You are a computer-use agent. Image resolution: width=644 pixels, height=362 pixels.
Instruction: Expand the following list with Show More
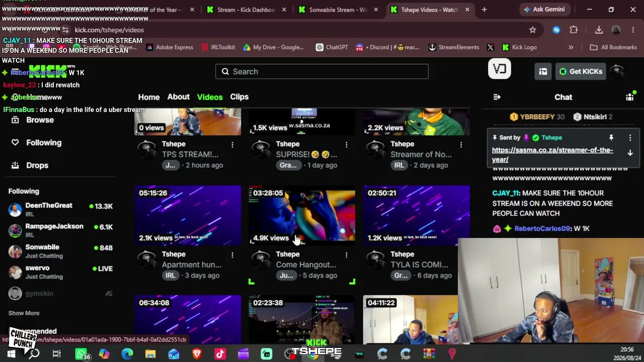click(24, 313)
